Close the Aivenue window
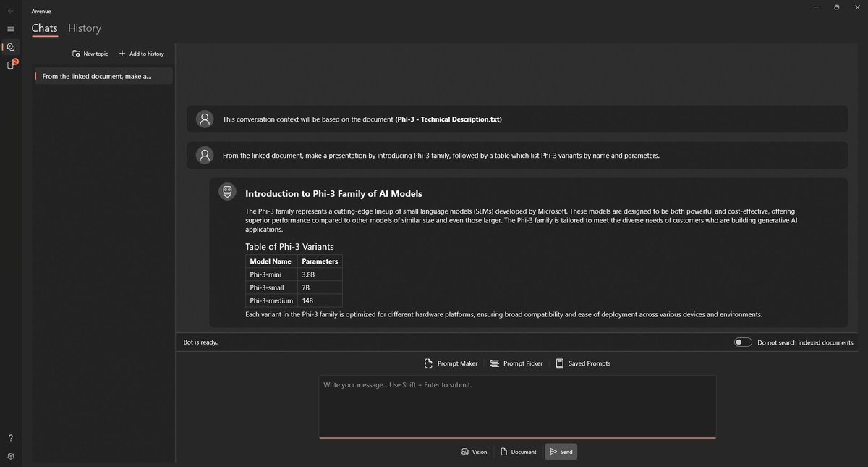Screen dimensions: 868x467 click(859, 7)
